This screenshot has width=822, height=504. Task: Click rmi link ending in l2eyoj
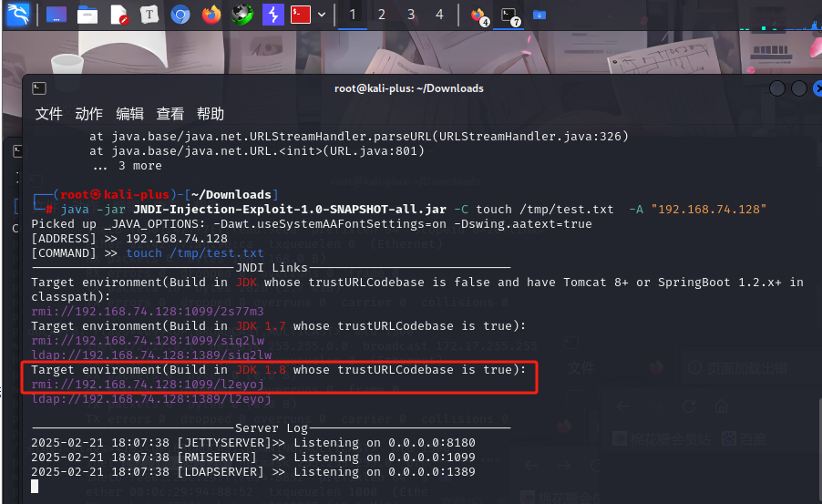tap(148, 385)
